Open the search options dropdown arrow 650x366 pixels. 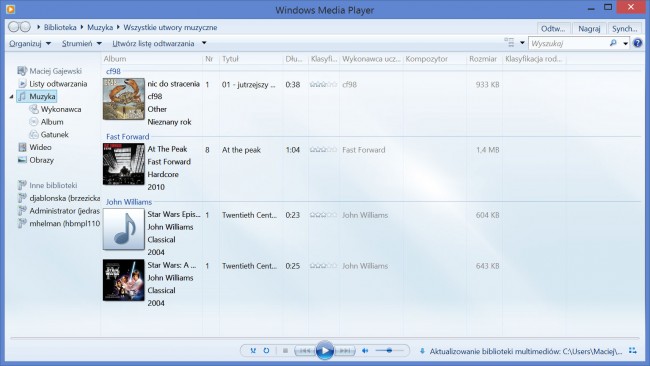point(625,43)
